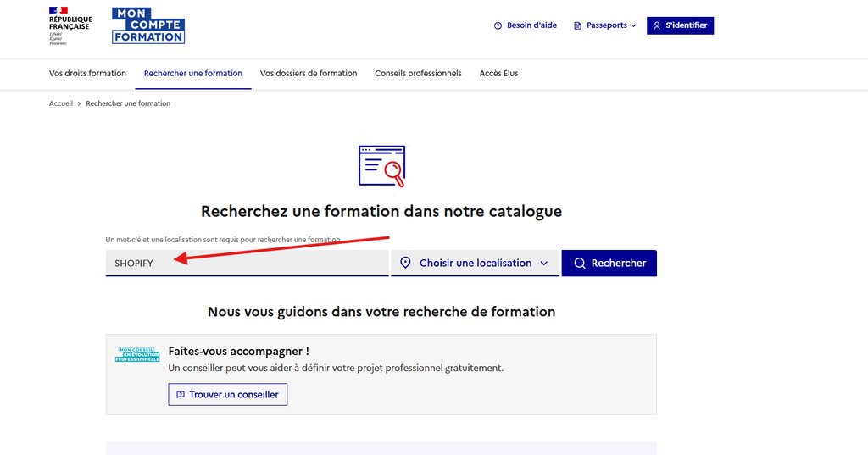
Task: Focus the keyword field containing SHOPIFY
Action: [x=247, y=263]
